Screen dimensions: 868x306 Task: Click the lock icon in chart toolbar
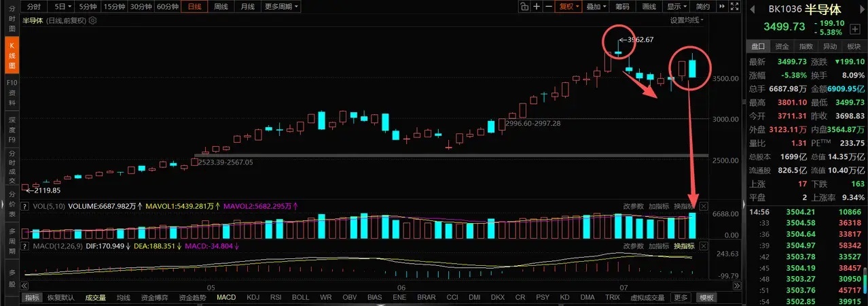(524, 6)
